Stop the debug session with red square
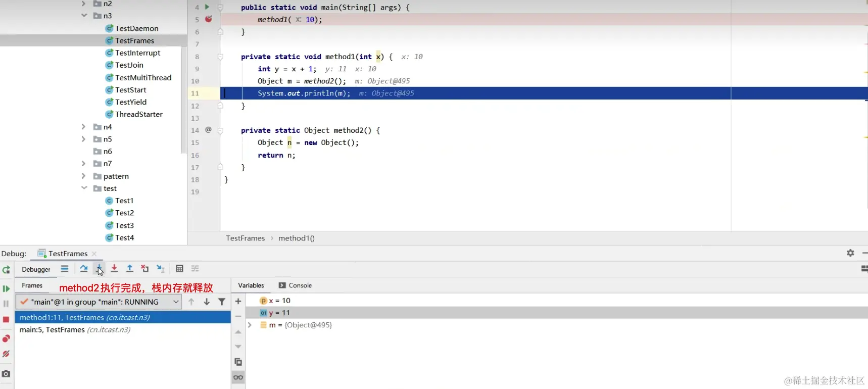This screenshot has height=389, width=868. [x=6, y=319]
